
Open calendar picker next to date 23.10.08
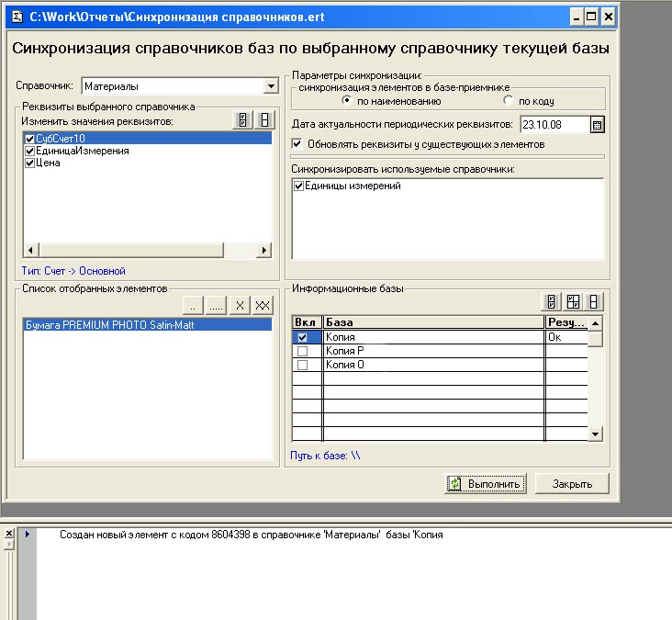pyautogui.click(x=598, y=125)
